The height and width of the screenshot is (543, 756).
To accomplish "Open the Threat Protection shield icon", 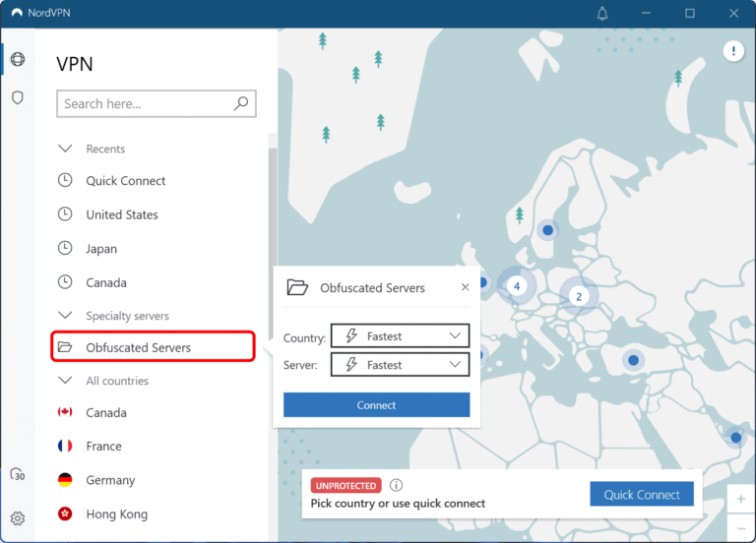I will point(17,98).
